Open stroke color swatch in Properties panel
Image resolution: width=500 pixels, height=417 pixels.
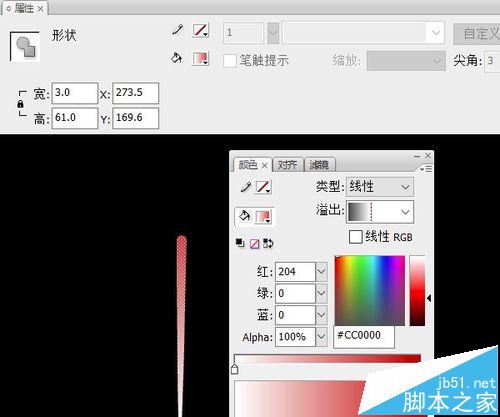[x=200, y=30]
